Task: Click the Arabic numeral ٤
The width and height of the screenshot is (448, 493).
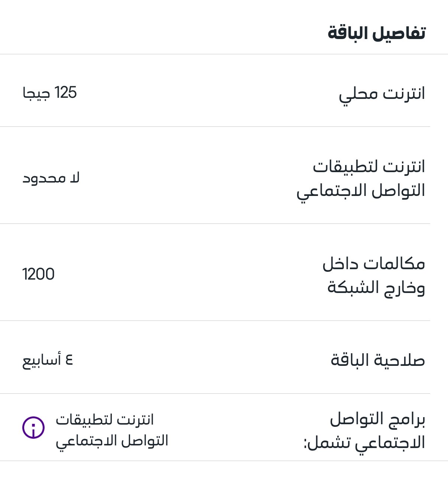Action: (x=69, y=360)
